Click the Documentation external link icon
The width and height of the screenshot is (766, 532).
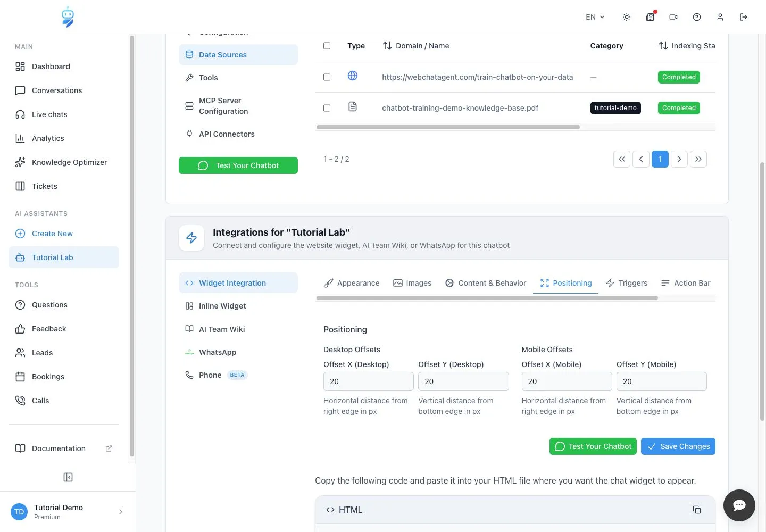point(109,448)
